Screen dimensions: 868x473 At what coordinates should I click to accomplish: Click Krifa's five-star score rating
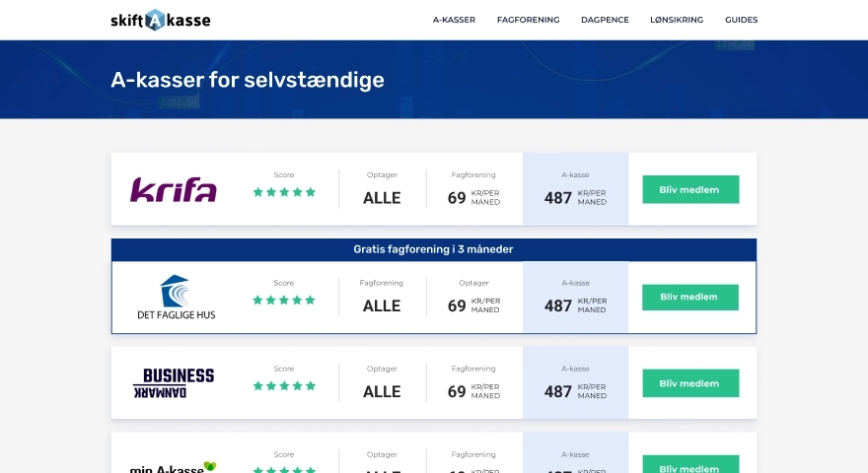coord(284,192)
